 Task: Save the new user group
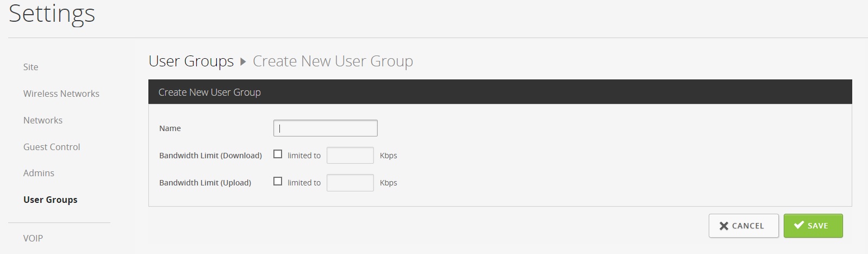pyautogui.click(x=813, y=226)
